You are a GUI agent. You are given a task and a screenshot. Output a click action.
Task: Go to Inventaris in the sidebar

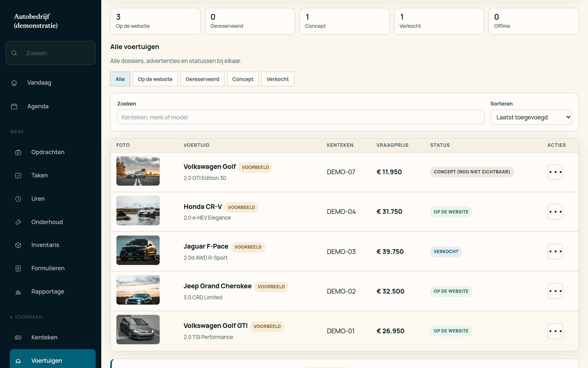point(52,245)
